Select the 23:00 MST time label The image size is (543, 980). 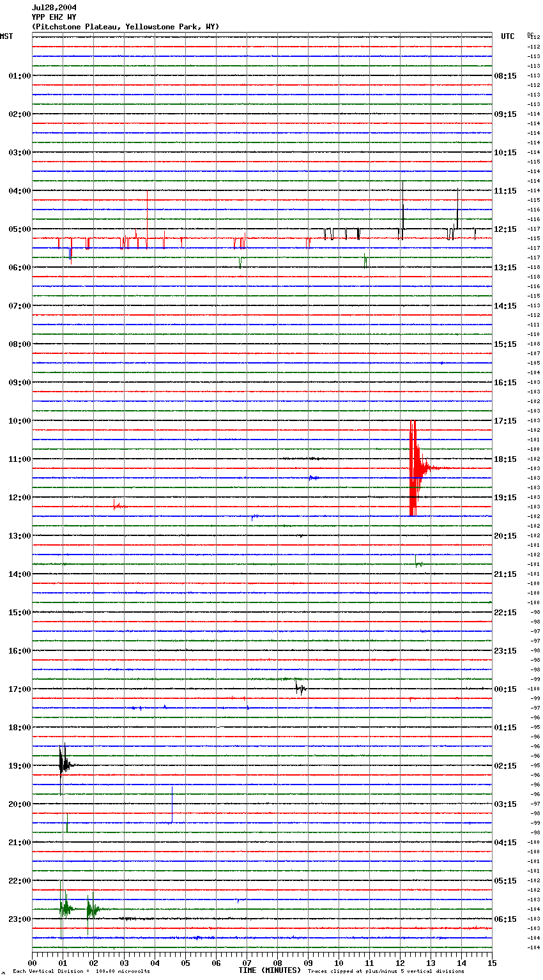pos(19,919)
